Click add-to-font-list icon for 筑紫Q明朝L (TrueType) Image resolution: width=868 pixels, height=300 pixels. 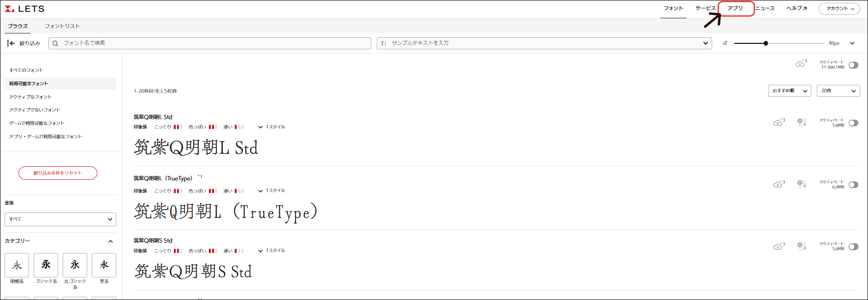point(802,184)
